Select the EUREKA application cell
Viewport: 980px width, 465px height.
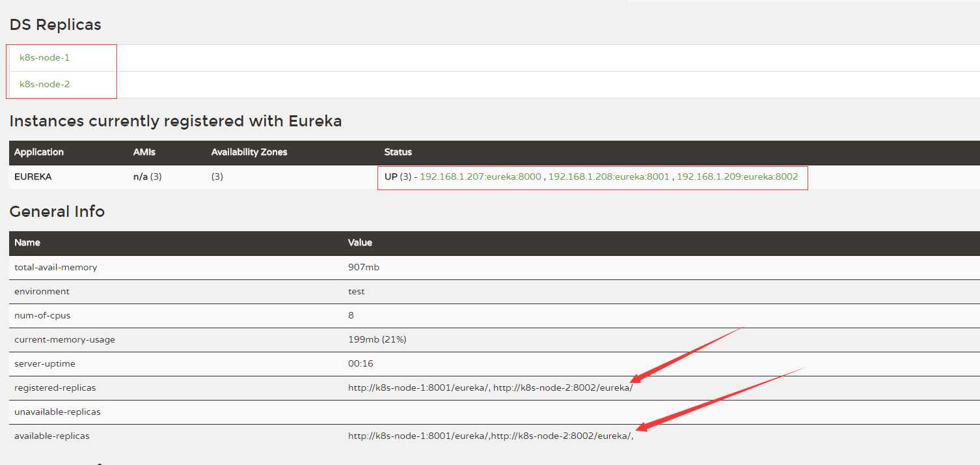(33, 176)
